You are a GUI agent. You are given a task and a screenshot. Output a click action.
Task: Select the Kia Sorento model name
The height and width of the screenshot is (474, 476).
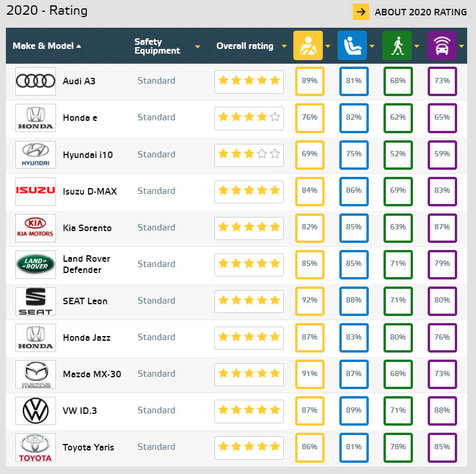point(87,228)
